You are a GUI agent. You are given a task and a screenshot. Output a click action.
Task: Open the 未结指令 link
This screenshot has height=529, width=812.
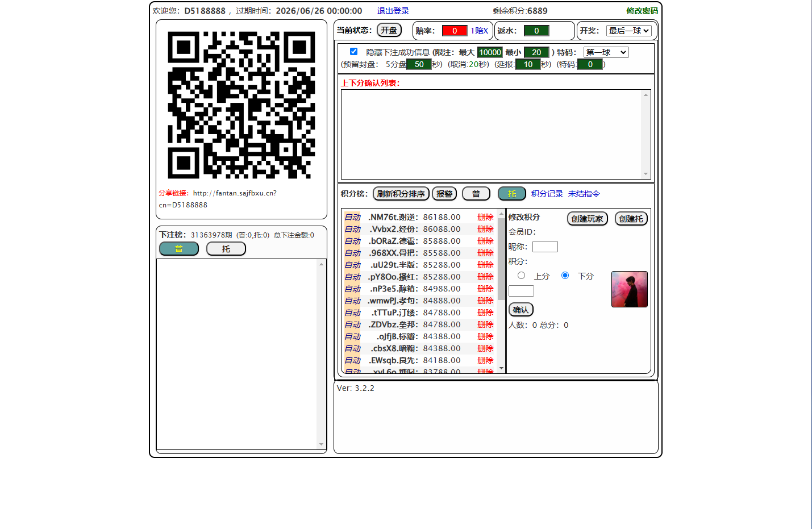click(x=584, y=194)
